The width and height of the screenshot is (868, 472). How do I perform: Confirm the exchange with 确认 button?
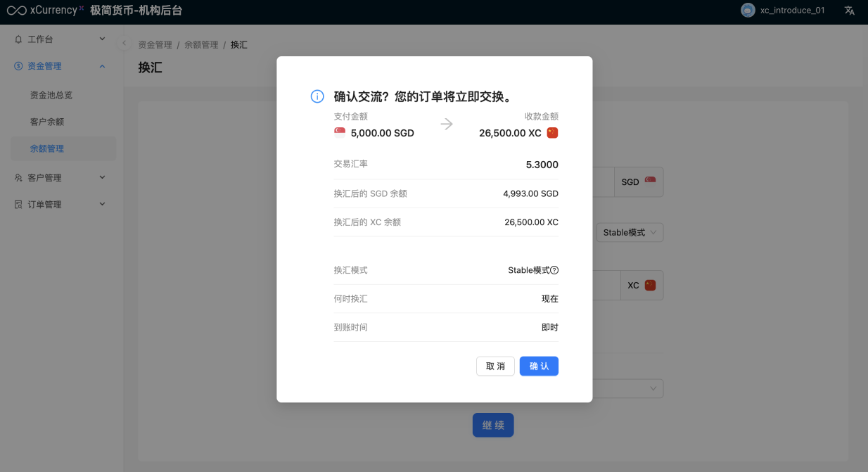539,366
